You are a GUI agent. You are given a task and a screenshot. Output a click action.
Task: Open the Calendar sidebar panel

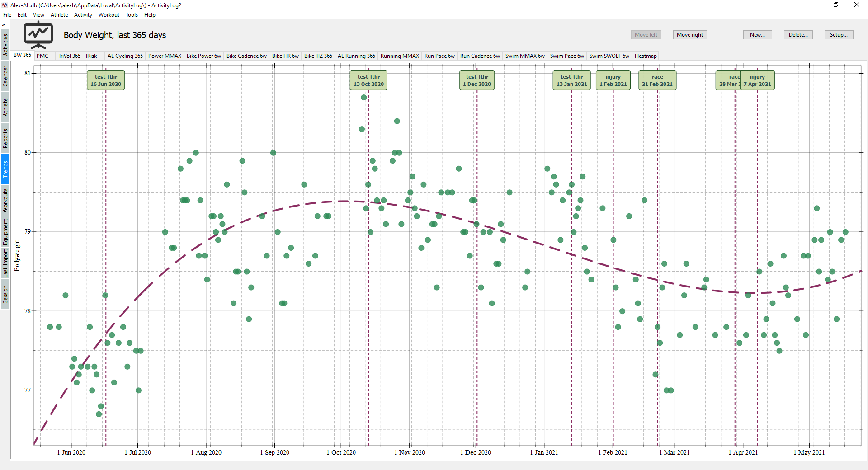tap(5, 76)
